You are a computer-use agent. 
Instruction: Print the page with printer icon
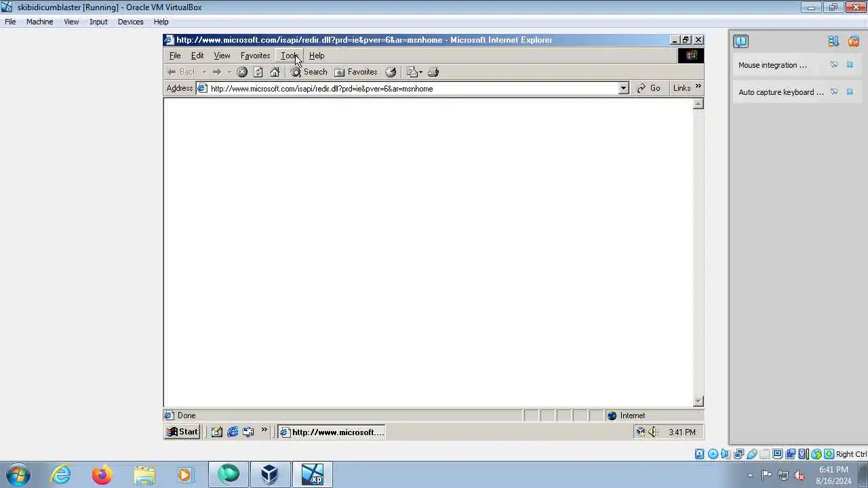pos(433,72)
